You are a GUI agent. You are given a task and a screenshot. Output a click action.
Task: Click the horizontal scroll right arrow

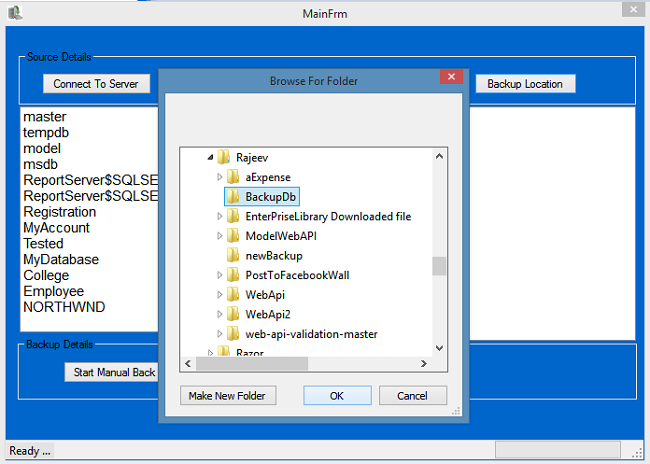pos(424,364)
